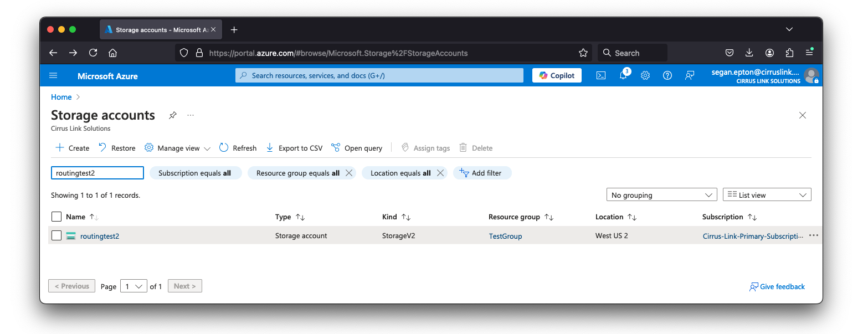
Task: Open the List view dropdown
Action: [x=767, y=195]
